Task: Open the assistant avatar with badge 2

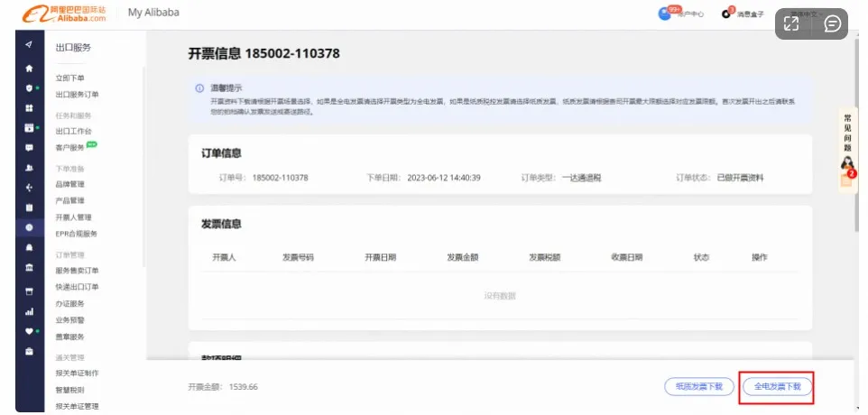Action: click(x=848, y=171)
